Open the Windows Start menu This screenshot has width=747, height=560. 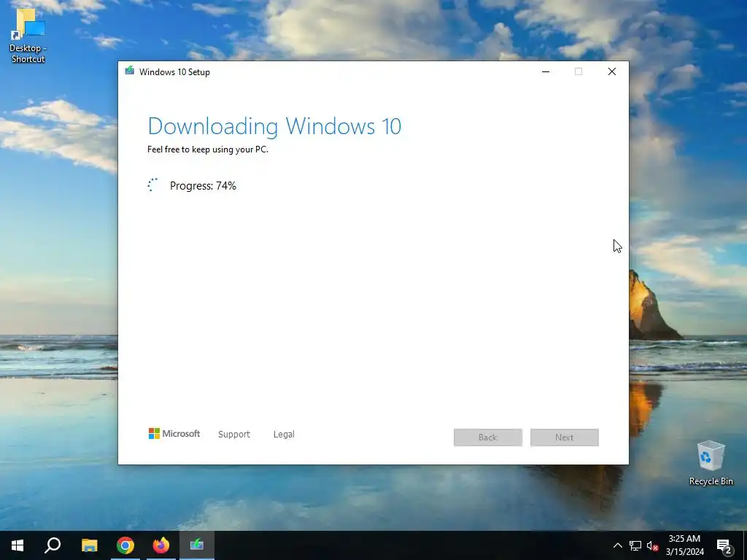pos(18,545)
